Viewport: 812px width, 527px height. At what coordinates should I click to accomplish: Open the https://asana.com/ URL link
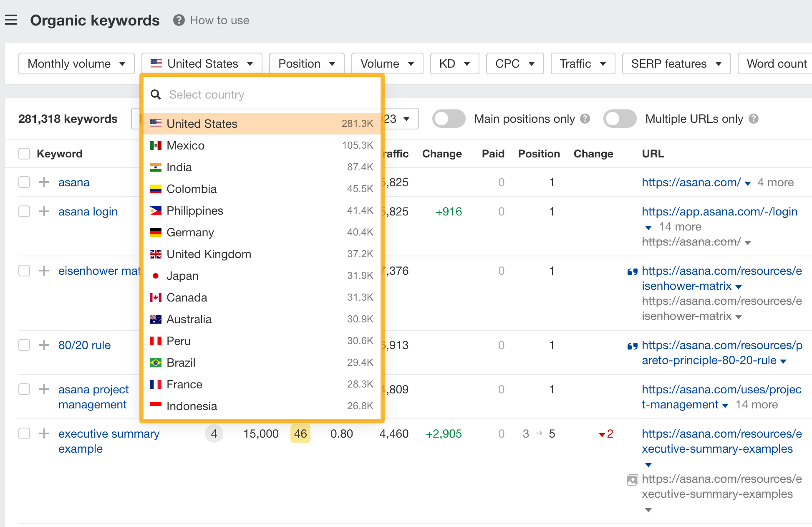pyautogui.click(x=691, y=182)
